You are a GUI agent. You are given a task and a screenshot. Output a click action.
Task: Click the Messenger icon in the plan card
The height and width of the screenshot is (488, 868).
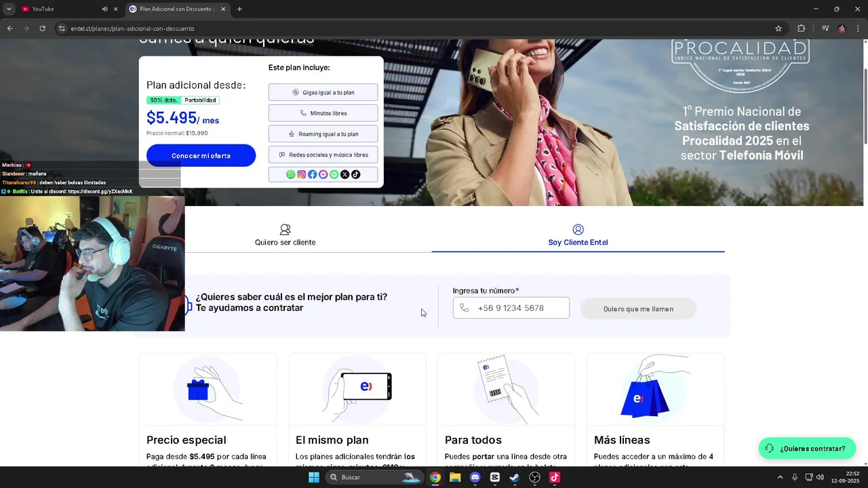[323, 175]
